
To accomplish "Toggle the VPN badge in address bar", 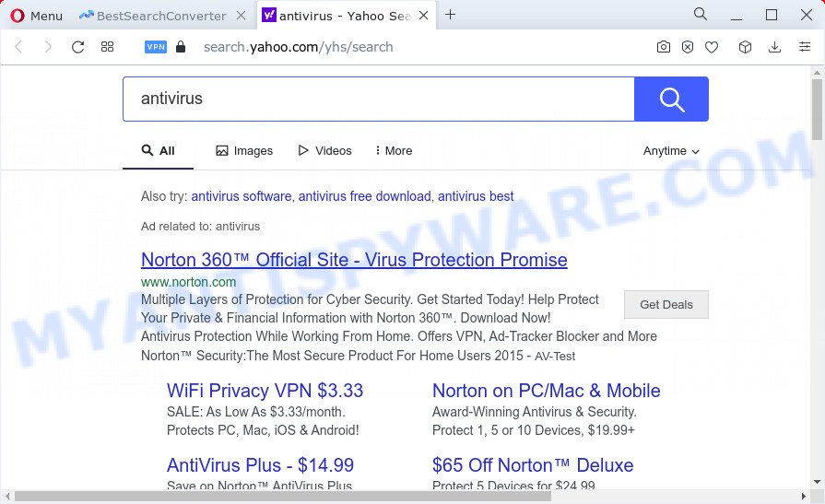I will point(156,47).
